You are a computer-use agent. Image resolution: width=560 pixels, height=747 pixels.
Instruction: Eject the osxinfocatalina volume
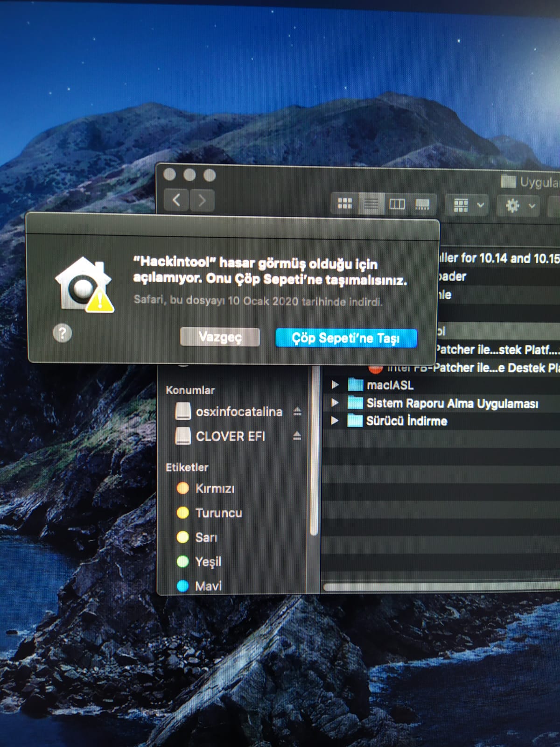[x=297, y=411]
